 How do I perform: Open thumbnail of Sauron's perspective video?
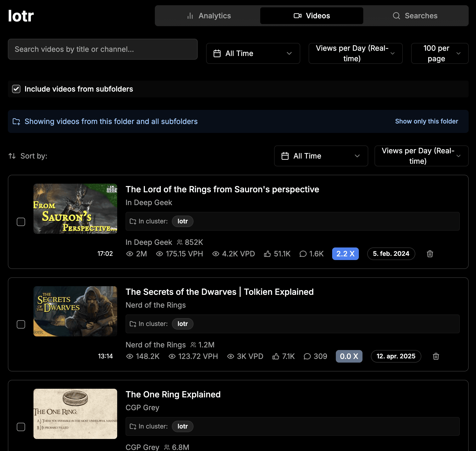coord(75,209)
